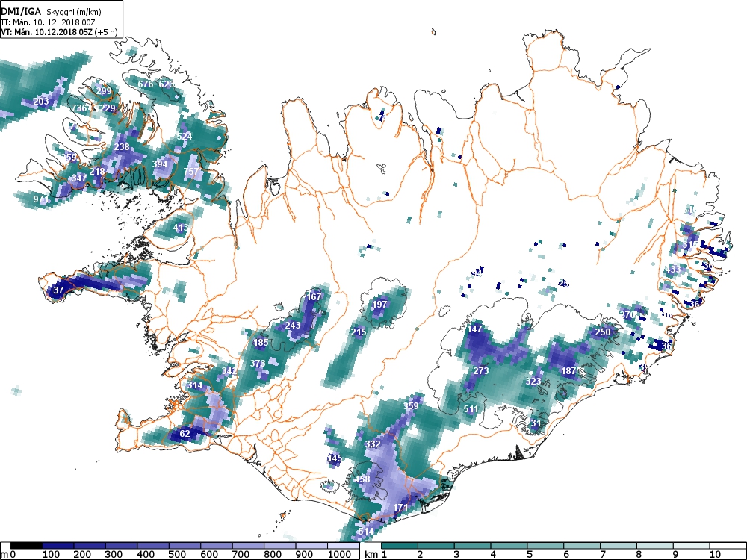Screen dimensions: 747x560
Task: Click the map value 757
Action: pyautogui.click(x=191, y=172)
